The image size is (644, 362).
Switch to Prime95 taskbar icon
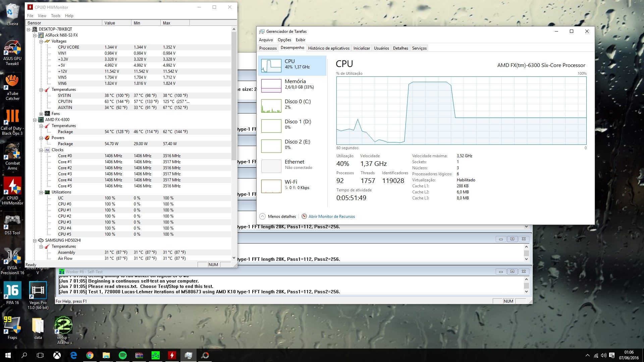click(x=156, y=355)
